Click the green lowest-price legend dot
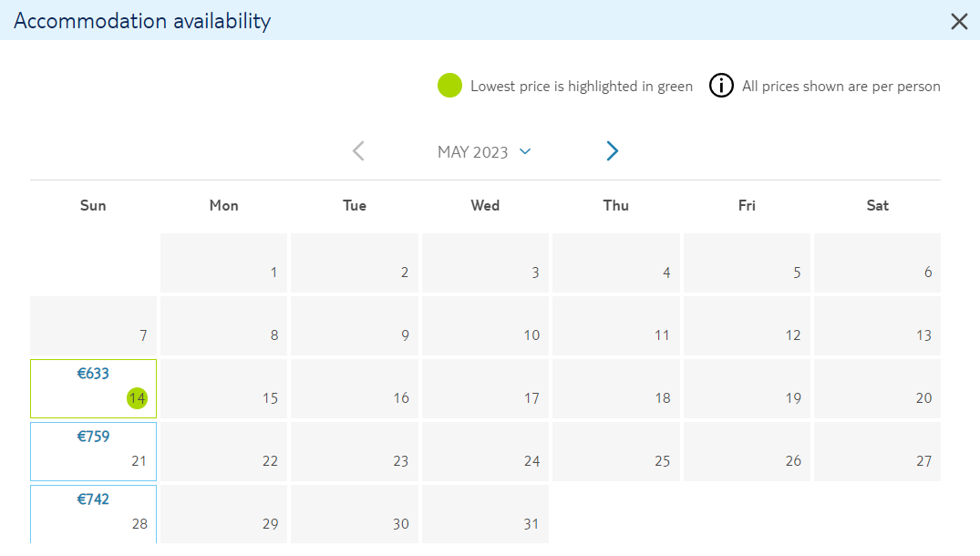The image size is (980, 556). coord(449,86)
